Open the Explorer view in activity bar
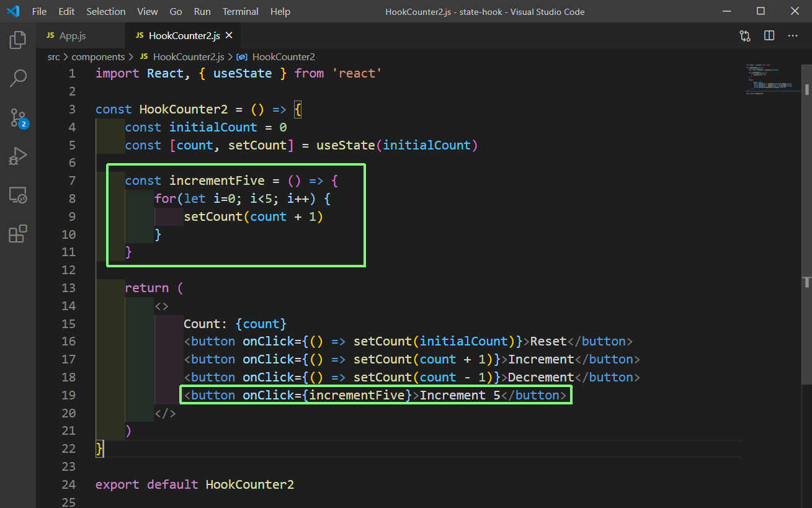Viewport: 812px width, 508px height. pyautogui.click(x=18, y=40)
